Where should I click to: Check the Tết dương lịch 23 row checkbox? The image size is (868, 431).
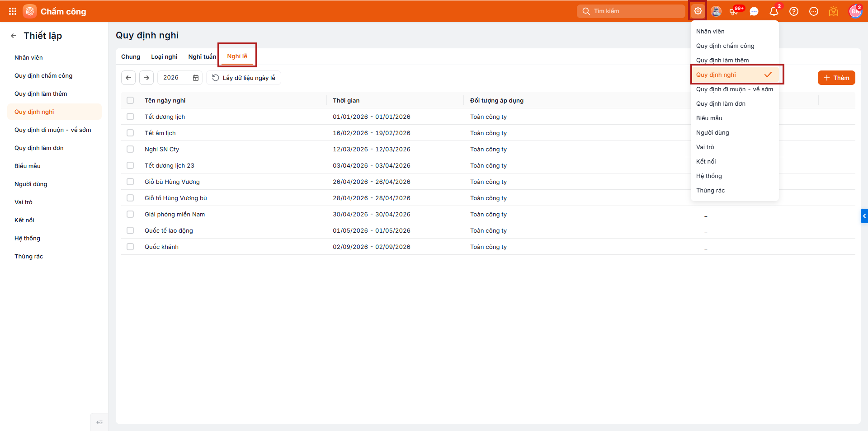[x=130, y=165]
